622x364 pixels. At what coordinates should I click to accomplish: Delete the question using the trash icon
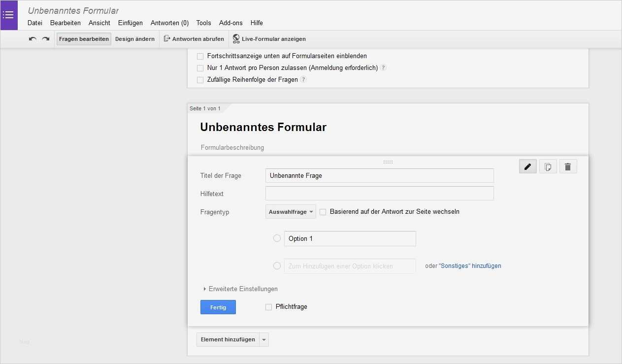pos(568,167)
